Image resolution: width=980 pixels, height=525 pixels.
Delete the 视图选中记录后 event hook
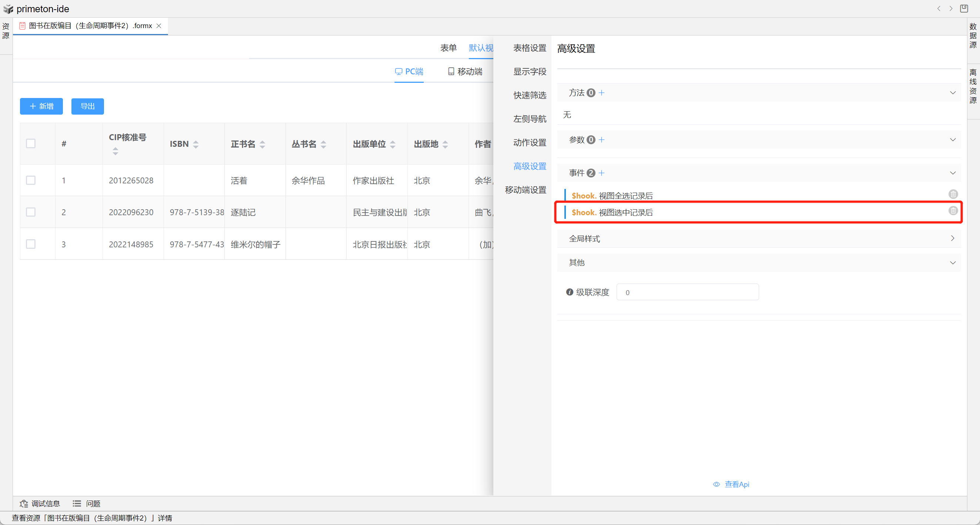point(953,211)
